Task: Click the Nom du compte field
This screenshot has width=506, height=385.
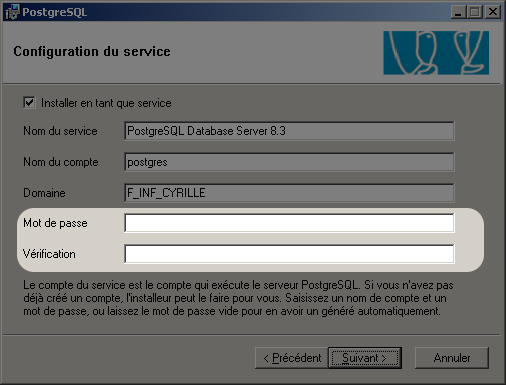Action: (x=289, y=162)
